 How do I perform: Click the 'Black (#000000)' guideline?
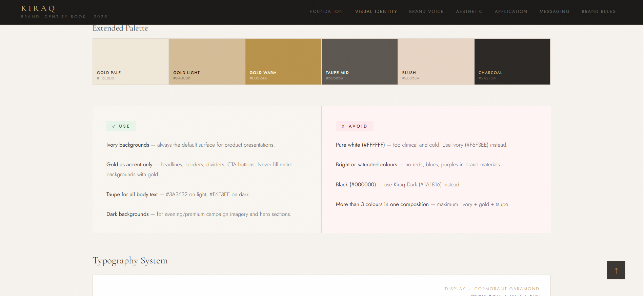356,185
